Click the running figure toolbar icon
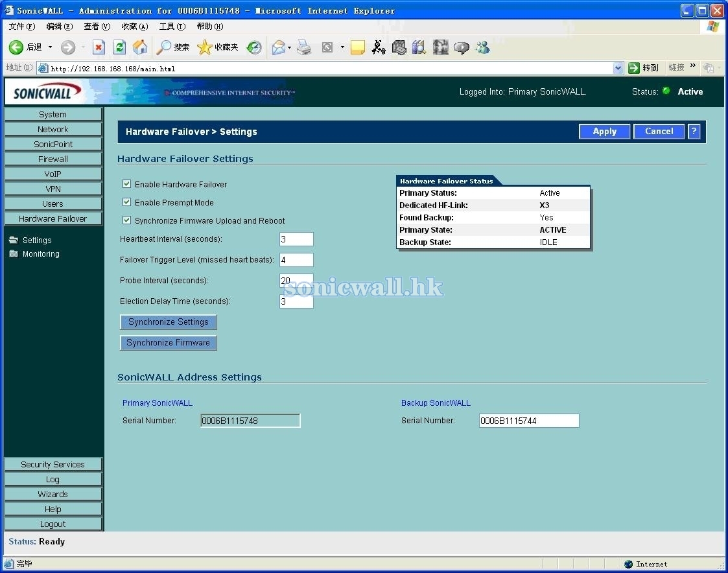This screenshot has height=573, width=728. pyautogui.click(x=379, y=47)
